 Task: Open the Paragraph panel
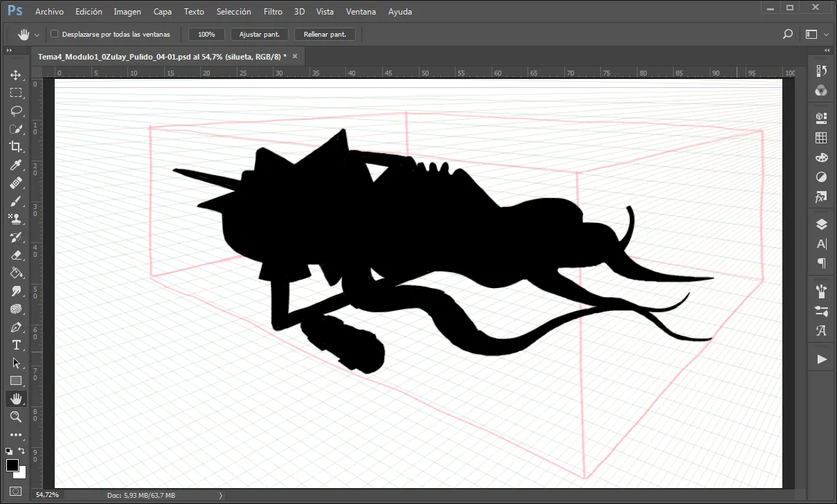coord(822,263)
